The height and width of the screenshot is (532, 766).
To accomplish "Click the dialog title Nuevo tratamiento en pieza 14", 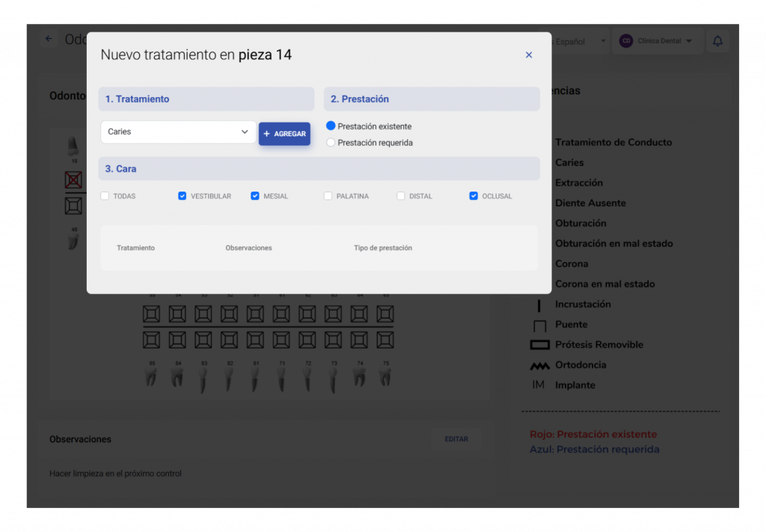I will click(196, 55).
